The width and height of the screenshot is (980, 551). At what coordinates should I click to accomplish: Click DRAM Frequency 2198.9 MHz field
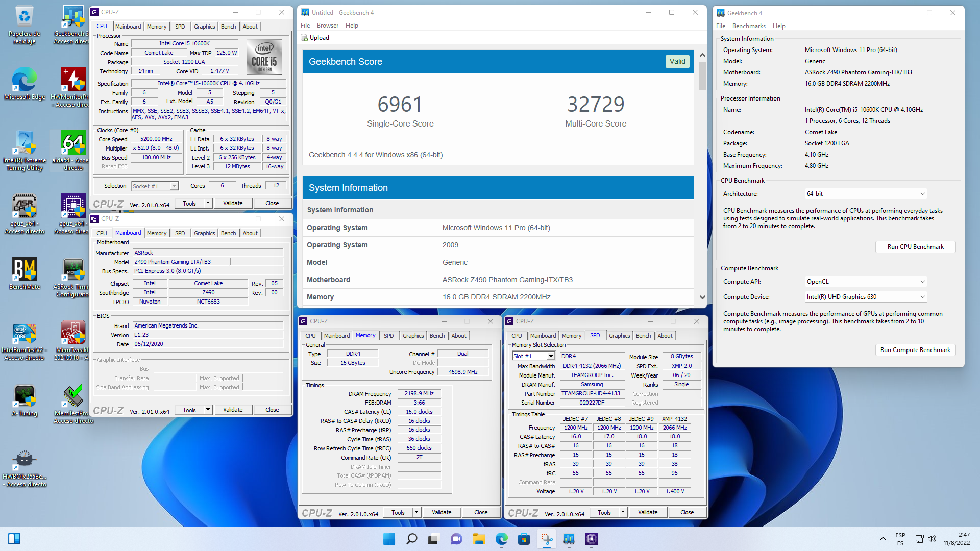pos(419,394)
